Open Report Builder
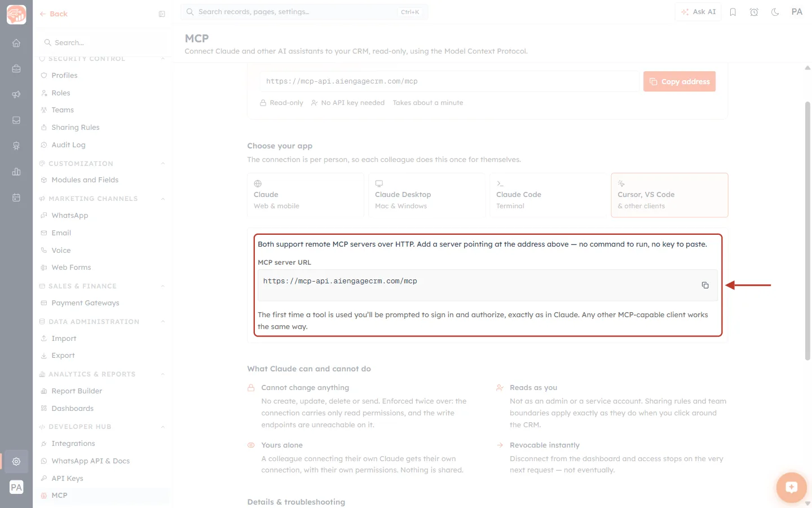812x508 pixels. (x=103, y=391)
